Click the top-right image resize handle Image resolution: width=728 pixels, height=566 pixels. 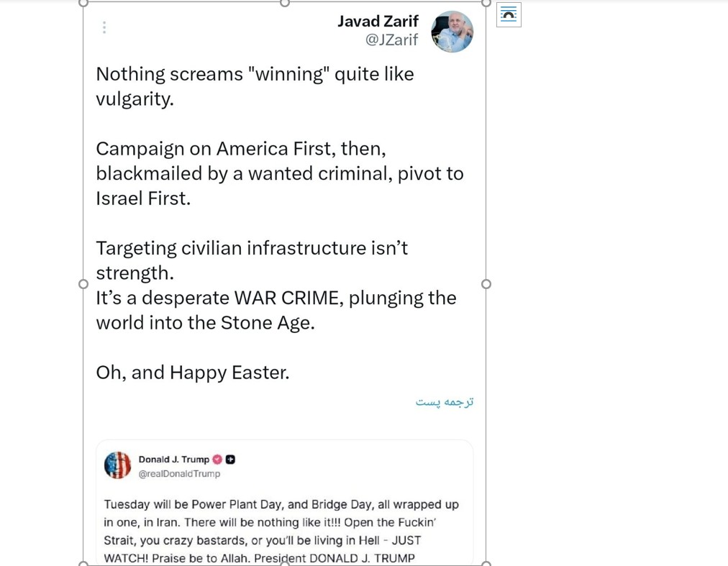coord(486,3)
